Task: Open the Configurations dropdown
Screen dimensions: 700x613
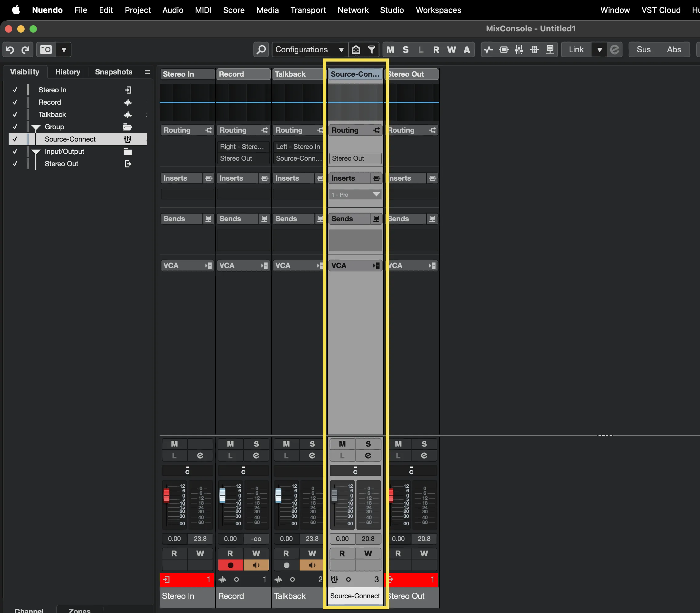Action: [x=310, y=50]
